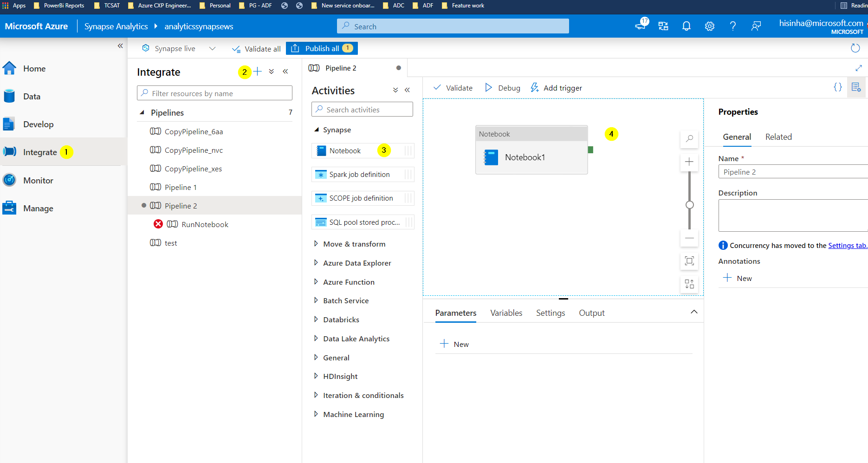Zoom in on the pipeline canvas

[x=689, y=162]
